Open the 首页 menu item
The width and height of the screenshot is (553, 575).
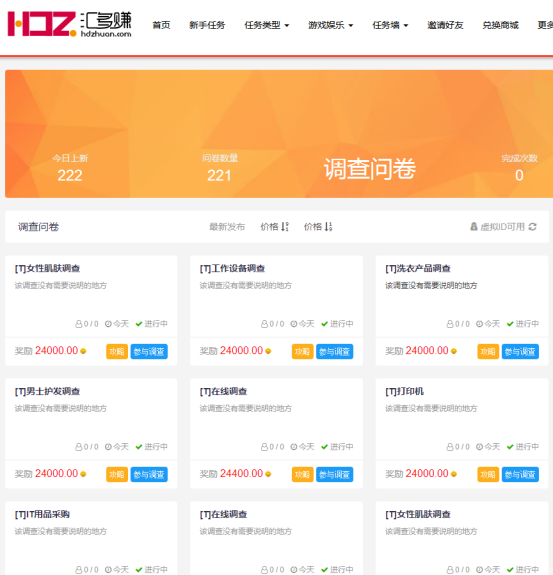coord(161,25)
